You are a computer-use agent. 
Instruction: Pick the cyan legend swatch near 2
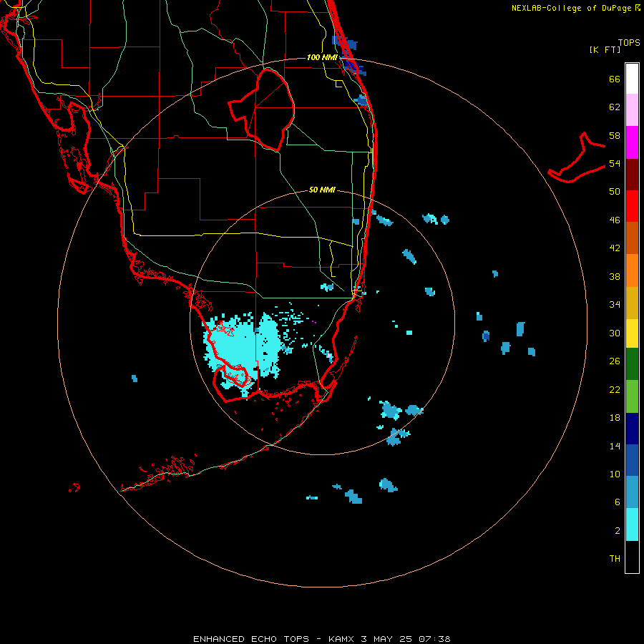(632, 525)
